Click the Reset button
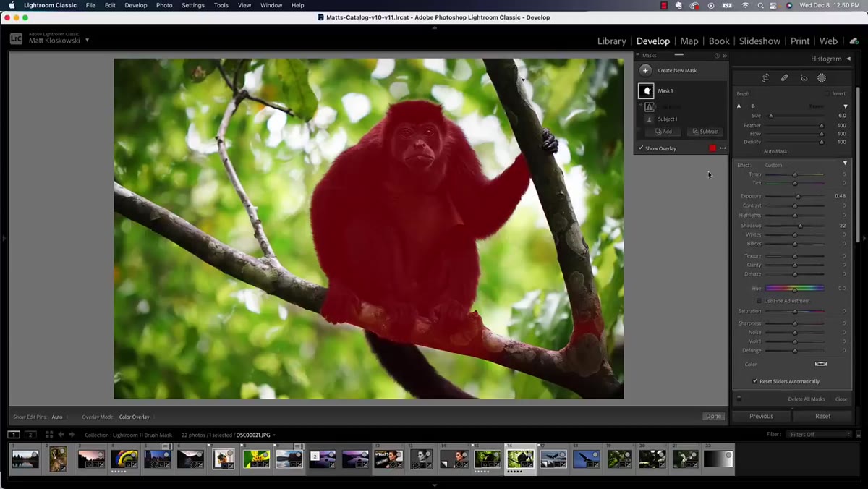 coord(822,416)
